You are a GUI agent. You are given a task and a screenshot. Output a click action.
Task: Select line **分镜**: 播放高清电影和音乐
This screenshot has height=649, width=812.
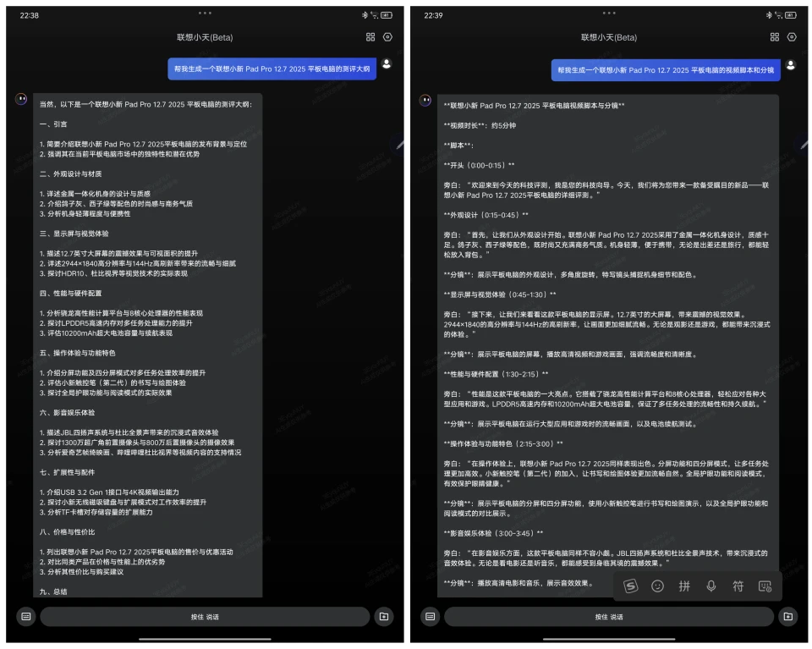coord(518,583)
